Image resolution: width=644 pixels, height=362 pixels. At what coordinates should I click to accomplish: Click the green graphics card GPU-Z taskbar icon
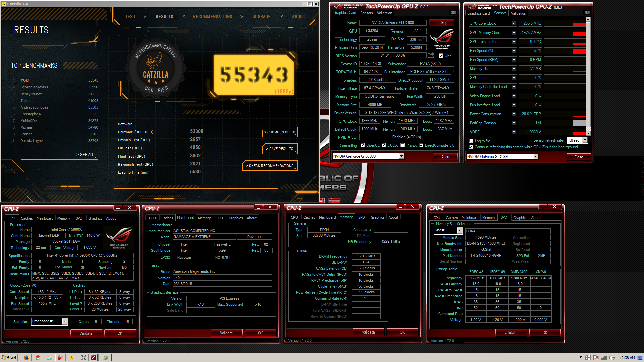click(106, 358)
